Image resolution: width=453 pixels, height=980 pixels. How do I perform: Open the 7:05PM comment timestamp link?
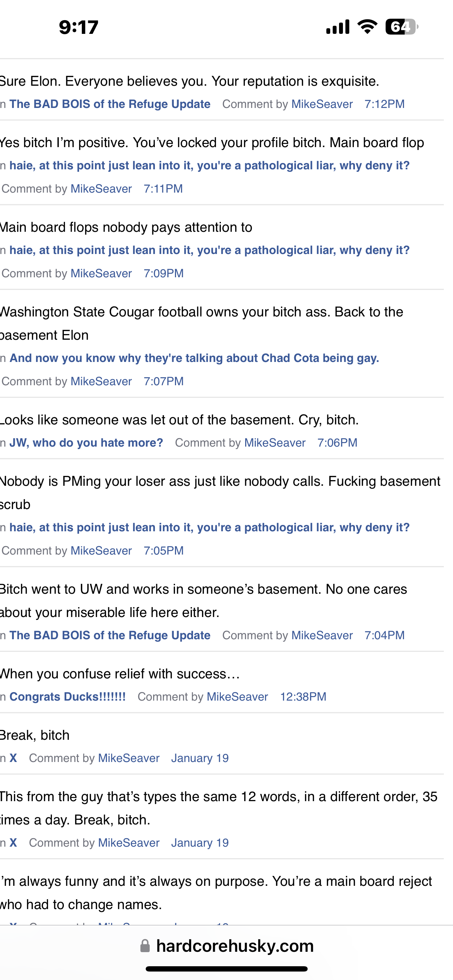pos(164,550)
